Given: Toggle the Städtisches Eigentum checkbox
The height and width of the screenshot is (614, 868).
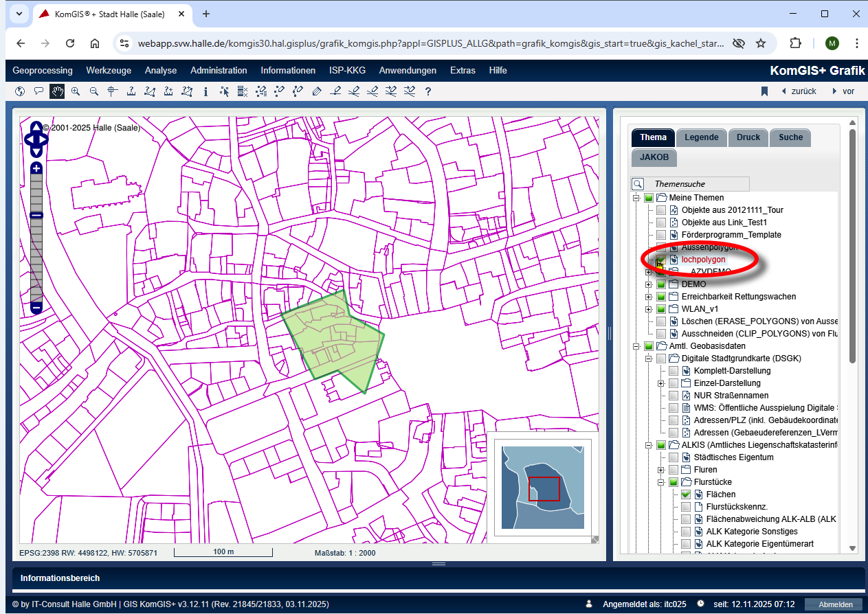Looking at the screenshot, I should pyautogui.click(x=673, y=457).
